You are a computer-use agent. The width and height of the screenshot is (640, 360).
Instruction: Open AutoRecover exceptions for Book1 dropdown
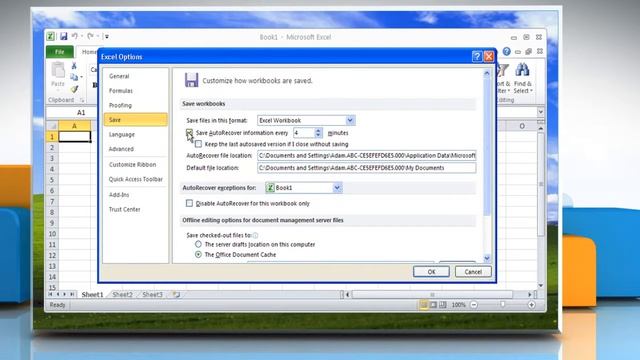tap(337, 188)
